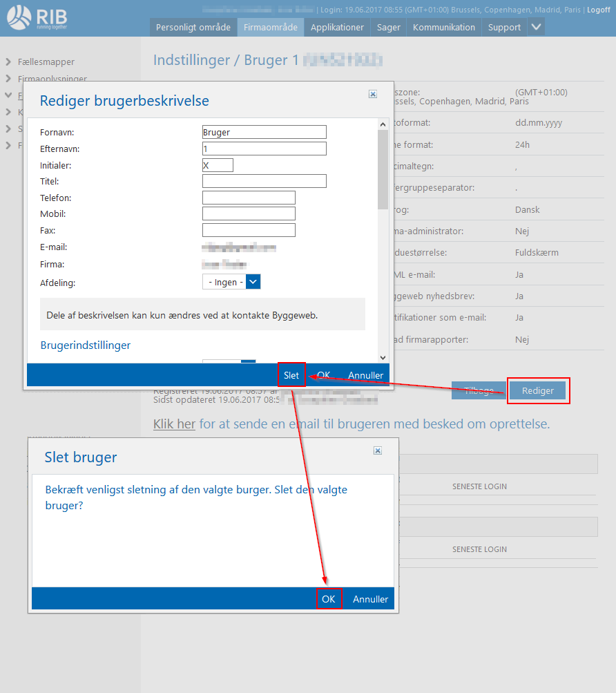Expand the Firmaoplysninger tree item

8,79
